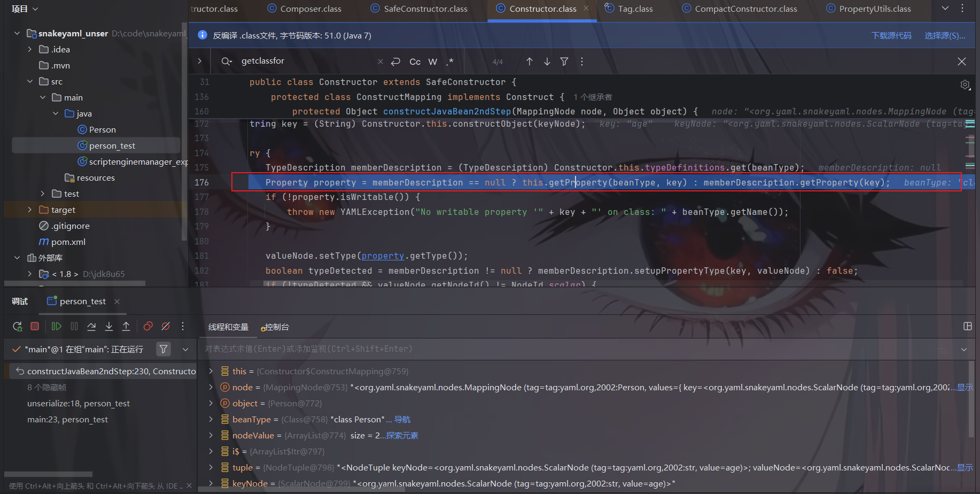Open editor tabs more-options menu
The width and height of the screenshot is (980, 494).
[962, 9]
